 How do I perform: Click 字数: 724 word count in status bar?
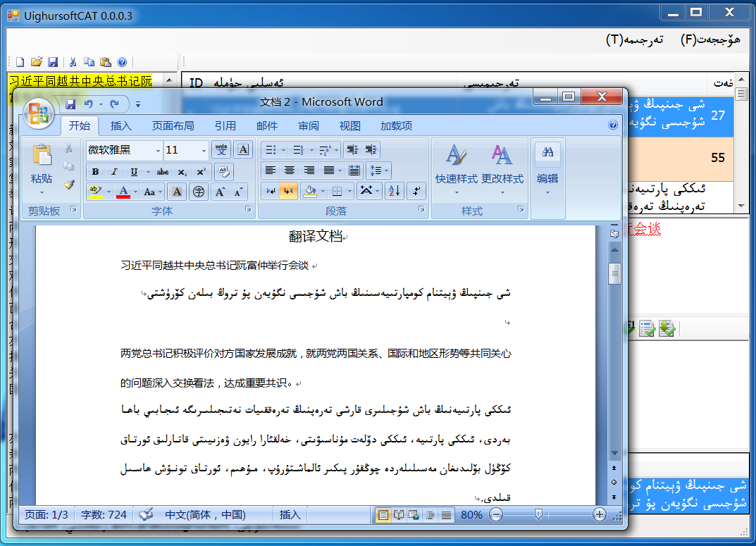[x=104, y=515]
